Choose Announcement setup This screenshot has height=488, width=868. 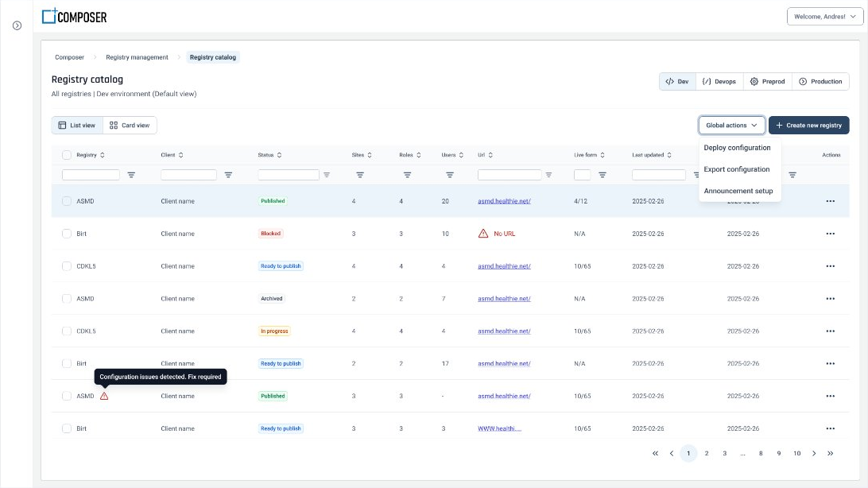[x=738, y=191]
